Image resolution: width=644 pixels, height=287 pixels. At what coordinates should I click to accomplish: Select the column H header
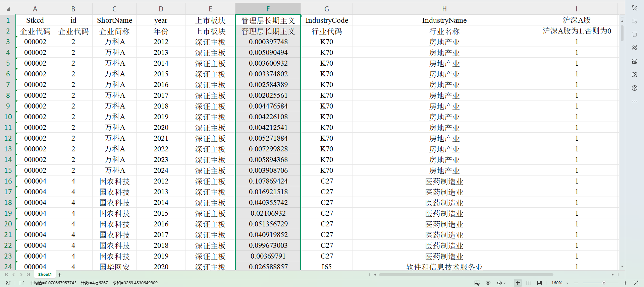444,9
